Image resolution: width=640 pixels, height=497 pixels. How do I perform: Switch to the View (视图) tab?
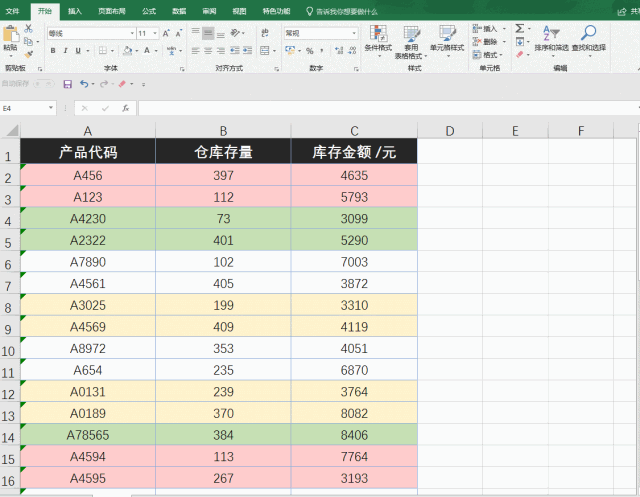tap(239, 11)
